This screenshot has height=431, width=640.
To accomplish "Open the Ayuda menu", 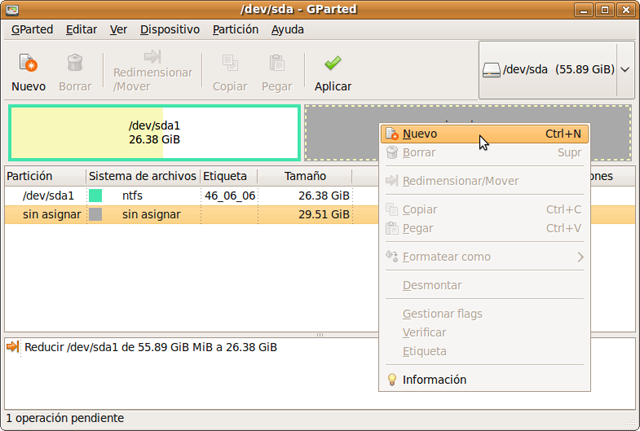I will click(x=287, y=30).
